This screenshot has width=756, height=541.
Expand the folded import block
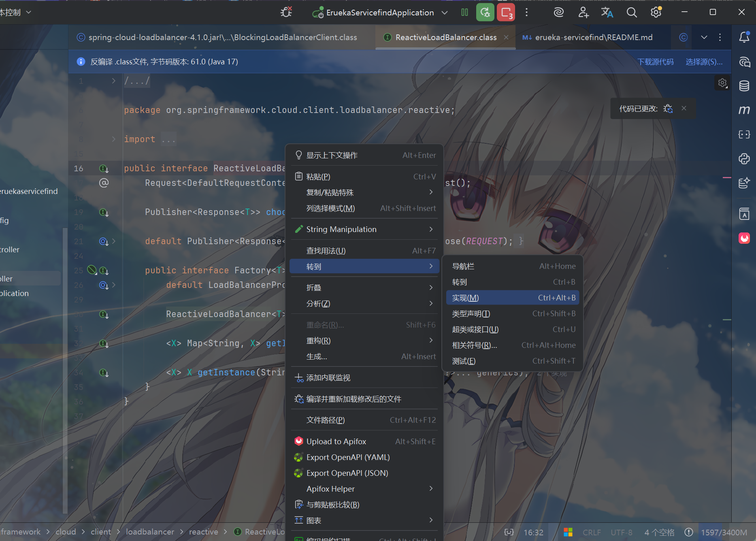pyautogui.click(x=114, y=139)
